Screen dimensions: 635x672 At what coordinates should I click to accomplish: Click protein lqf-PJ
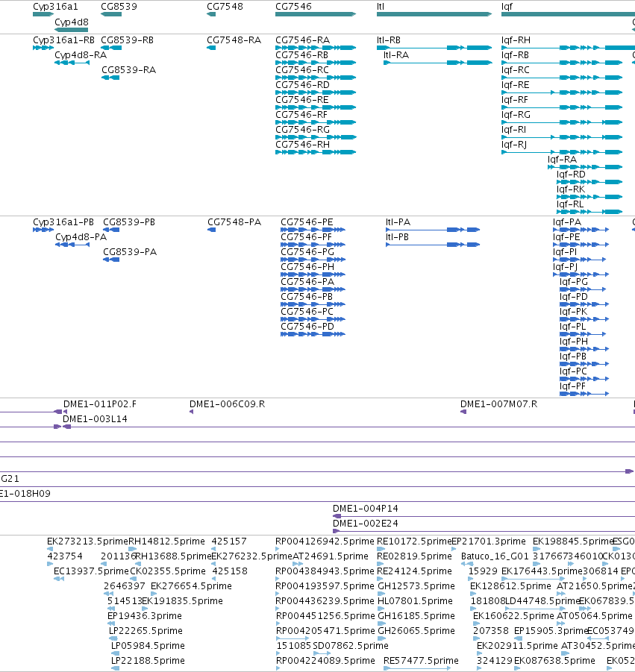point(581,274)
